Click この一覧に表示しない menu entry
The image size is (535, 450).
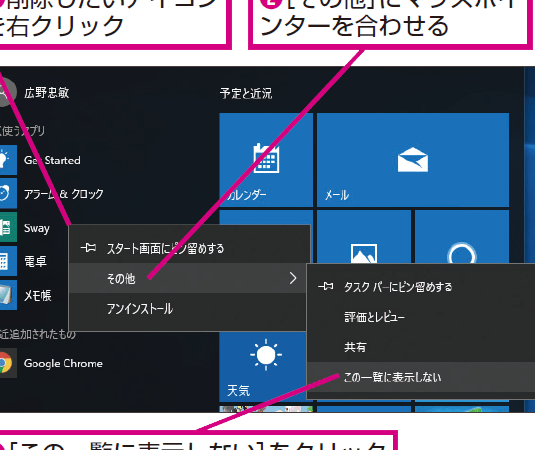click(421, 377)
